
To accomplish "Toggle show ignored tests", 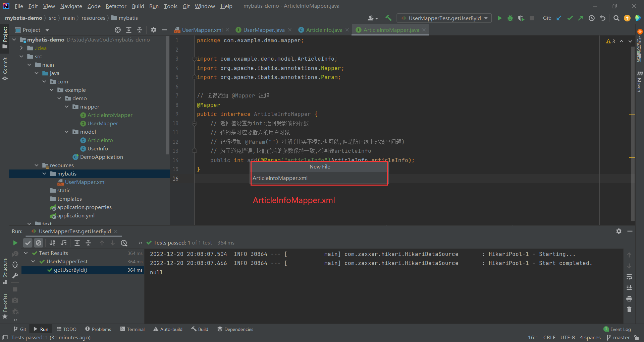I will [39, 243].
